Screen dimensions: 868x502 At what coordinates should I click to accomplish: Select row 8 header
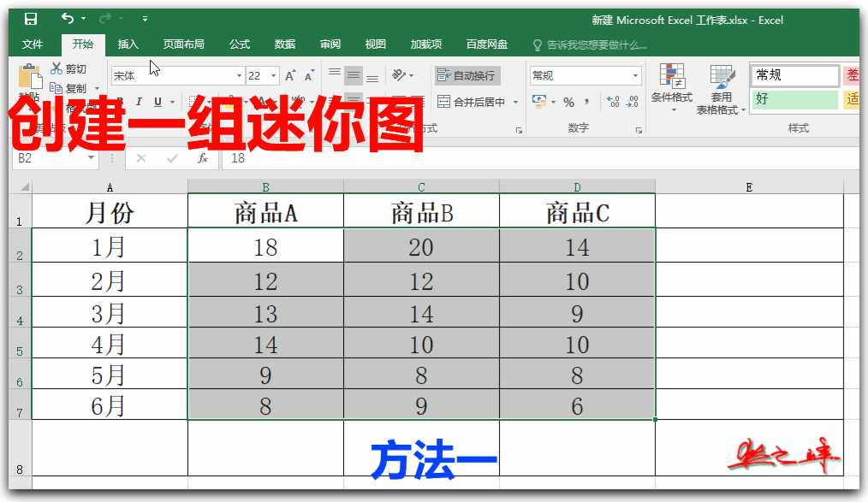(x=20, y=448)
